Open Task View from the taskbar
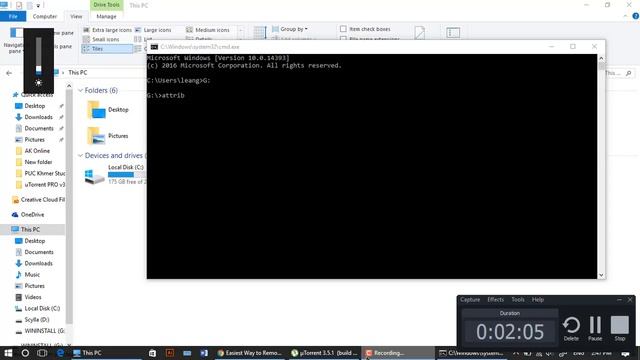The image size is (640, 360). click(x=42, y=353)
